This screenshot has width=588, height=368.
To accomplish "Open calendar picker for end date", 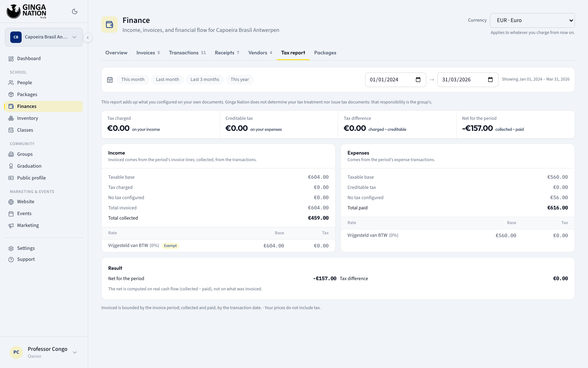I will click(490, 80).
